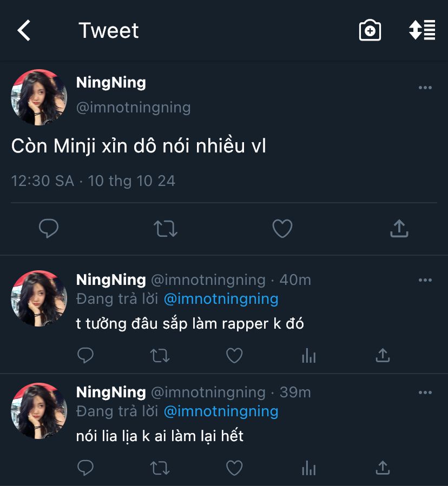Open the main tweet's three-dot menu
The image size is (448, 486).
pos(425,88)
